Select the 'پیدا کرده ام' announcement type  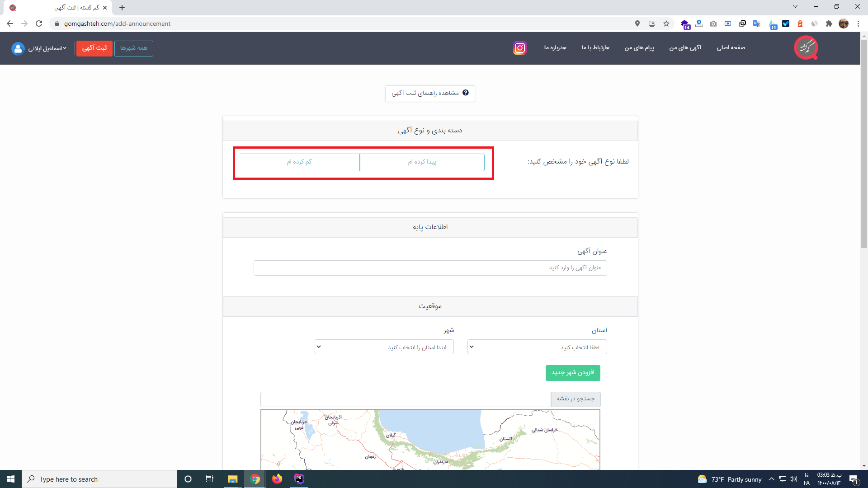(x=422, y=162)
